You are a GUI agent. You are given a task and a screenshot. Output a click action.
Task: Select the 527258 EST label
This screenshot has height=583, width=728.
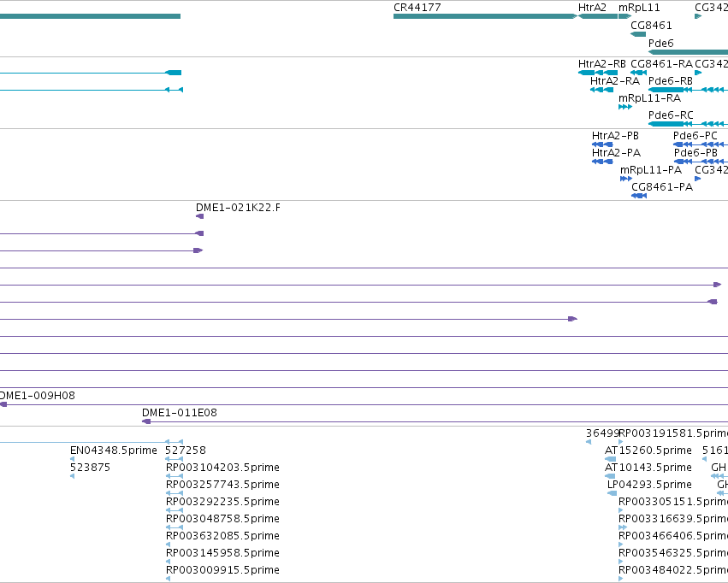[186, 450]
